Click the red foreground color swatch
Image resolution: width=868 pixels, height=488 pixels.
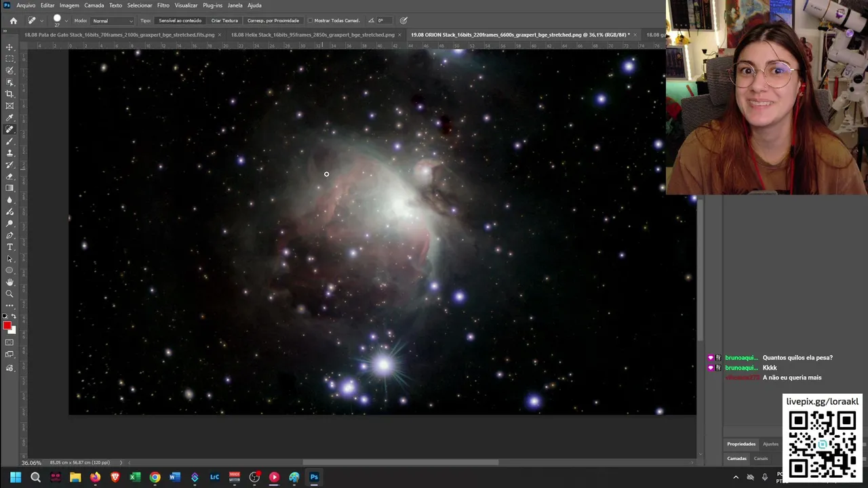click(7, 325)
